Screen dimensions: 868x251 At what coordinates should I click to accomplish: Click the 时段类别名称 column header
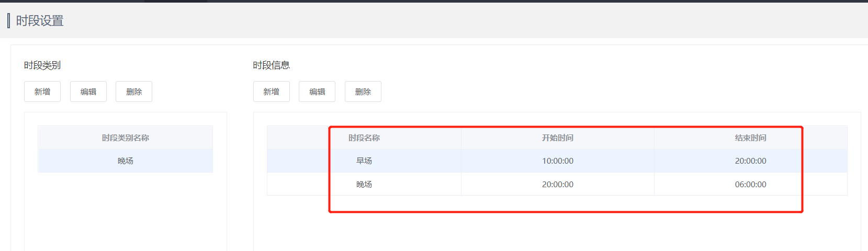point(126,138)
